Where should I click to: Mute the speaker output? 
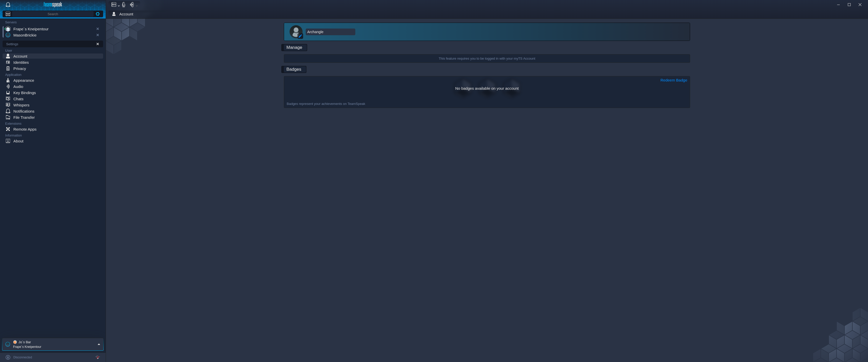(132, 4)
